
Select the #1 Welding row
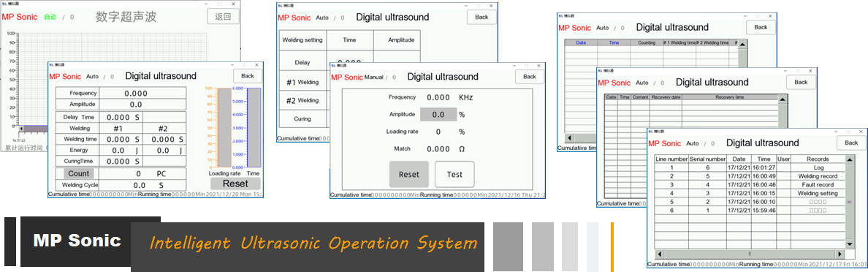click(302, 82)
